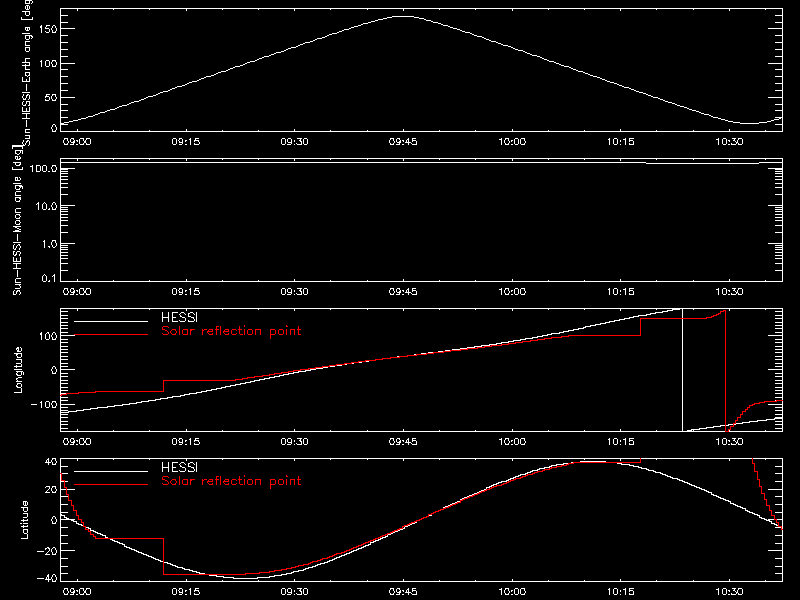This screenshot has width=800, height=600.
Task: Click 40 tick on Latitude axis
Action: click(51, 462)
